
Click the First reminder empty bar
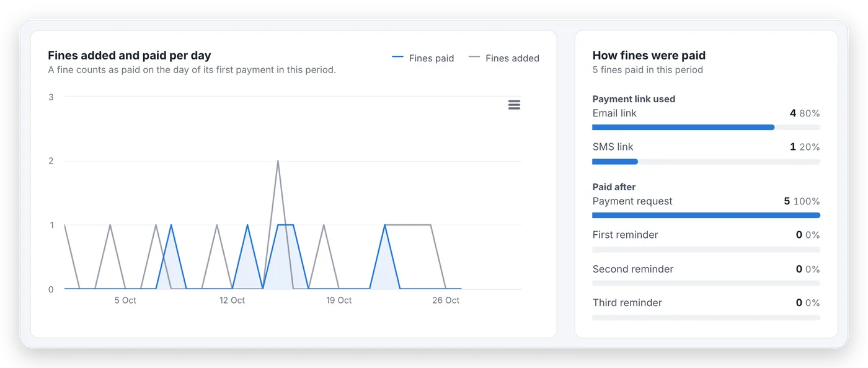pyautogui.click(x=706, y=250)
